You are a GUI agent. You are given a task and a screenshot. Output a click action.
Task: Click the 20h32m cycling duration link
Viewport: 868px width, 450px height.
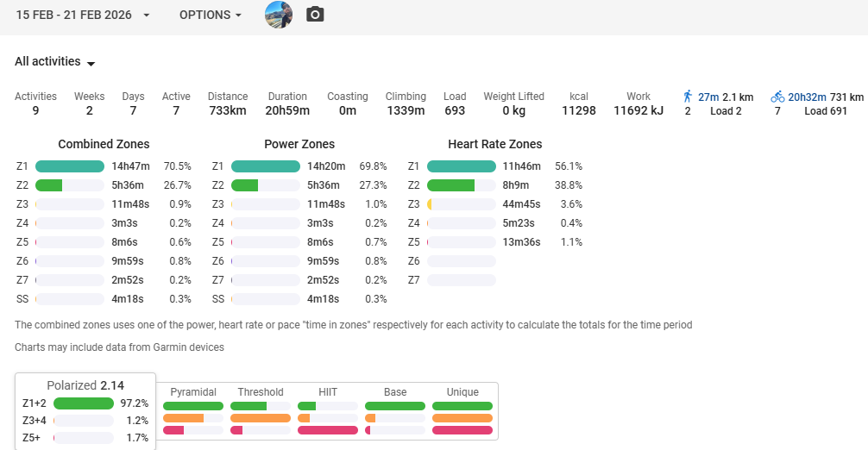(x=807, y=97)
